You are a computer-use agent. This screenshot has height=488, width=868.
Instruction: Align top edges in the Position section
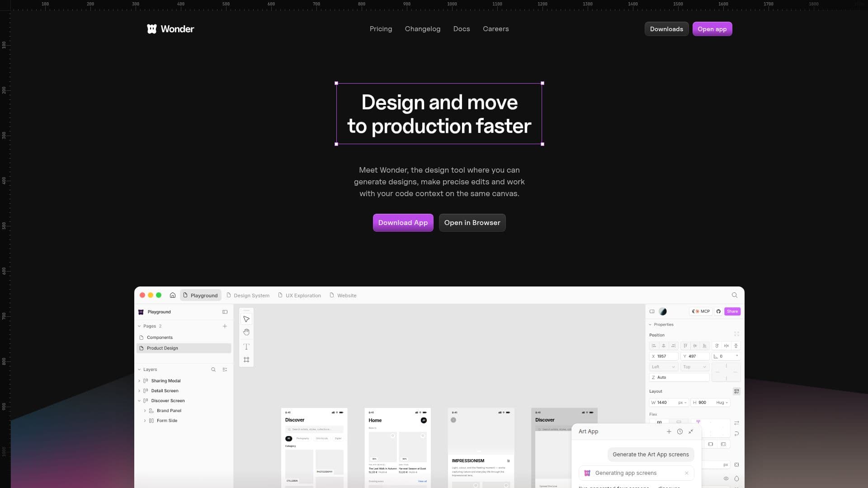click(x=685, y=346)
